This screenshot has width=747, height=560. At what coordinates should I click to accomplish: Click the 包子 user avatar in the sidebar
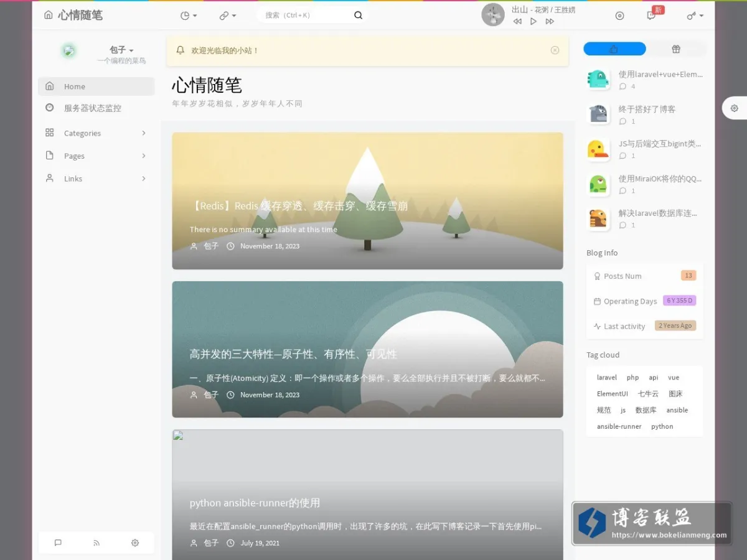(69, 51)
